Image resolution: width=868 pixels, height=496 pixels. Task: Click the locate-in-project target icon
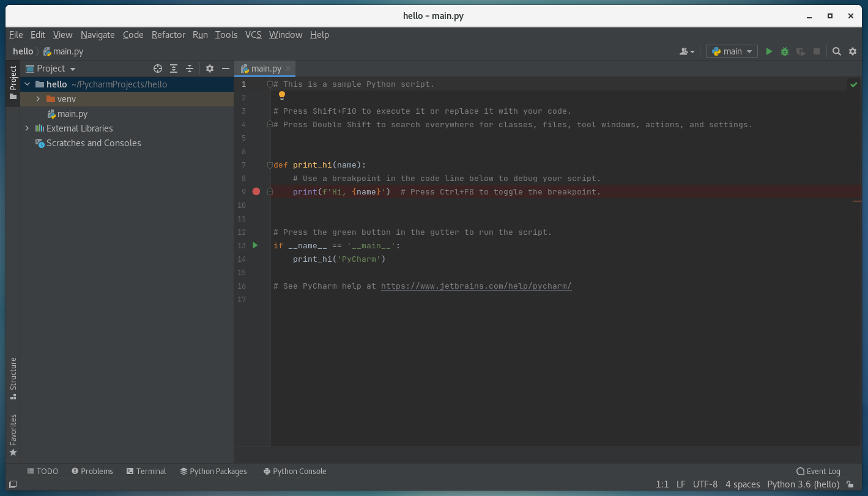coord(158,68)
